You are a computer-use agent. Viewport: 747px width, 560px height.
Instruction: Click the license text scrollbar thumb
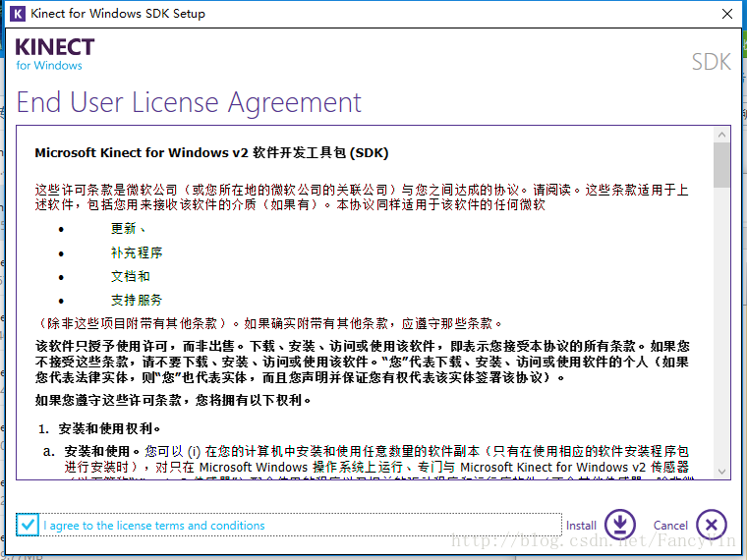pos(721,165)
